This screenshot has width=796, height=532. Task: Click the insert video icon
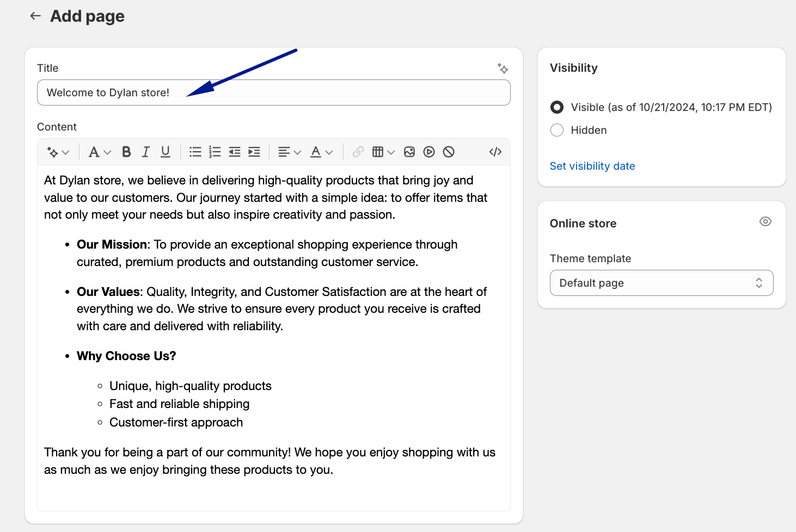pyautogui.click(x=429, y=152)
